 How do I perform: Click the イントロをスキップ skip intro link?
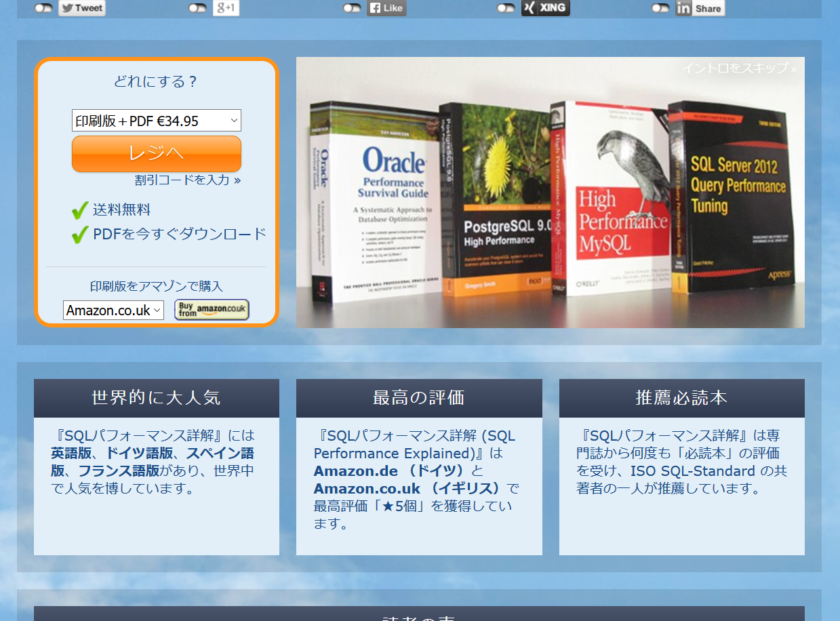pos(739,68)
